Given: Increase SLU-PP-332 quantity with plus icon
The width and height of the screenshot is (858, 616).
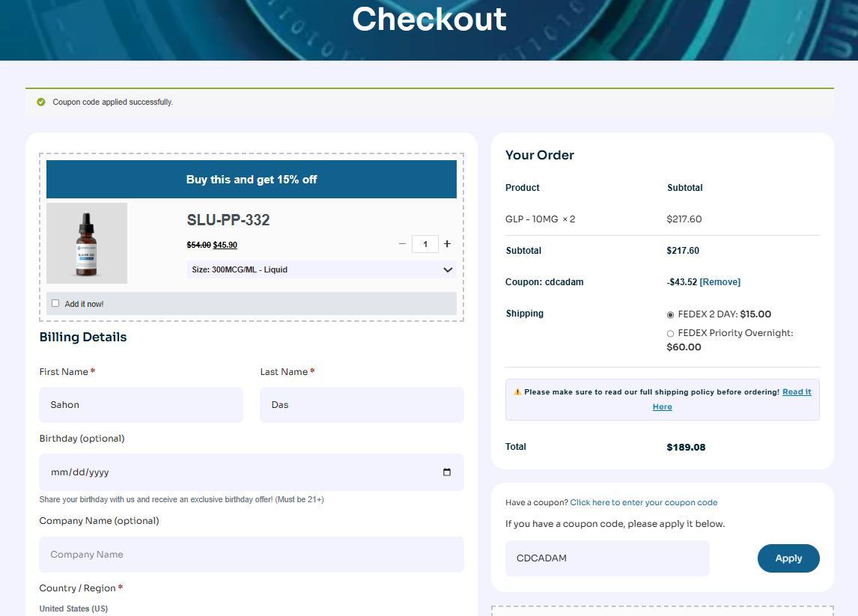Looking at the screenshot, I should [447, 244].
